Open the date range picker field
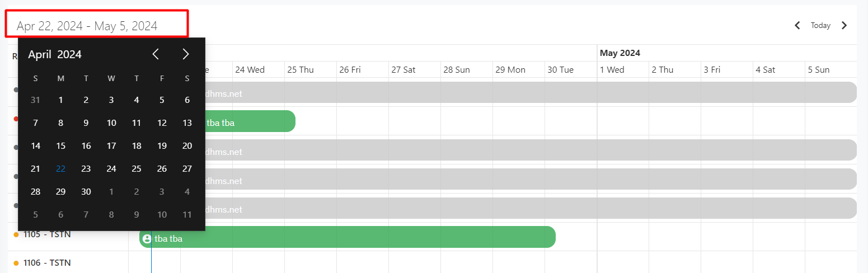The image size is (868, 273). pyautogui.click(x=97, y=26)
